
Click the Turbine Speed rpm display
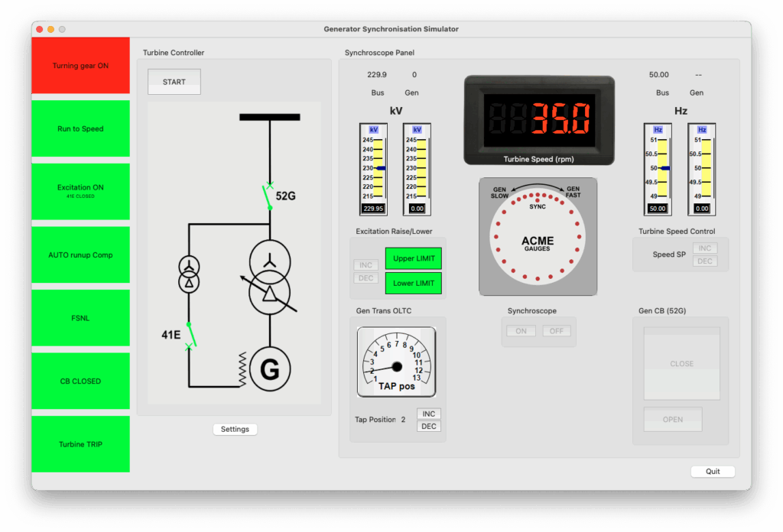tap(539, 120)
